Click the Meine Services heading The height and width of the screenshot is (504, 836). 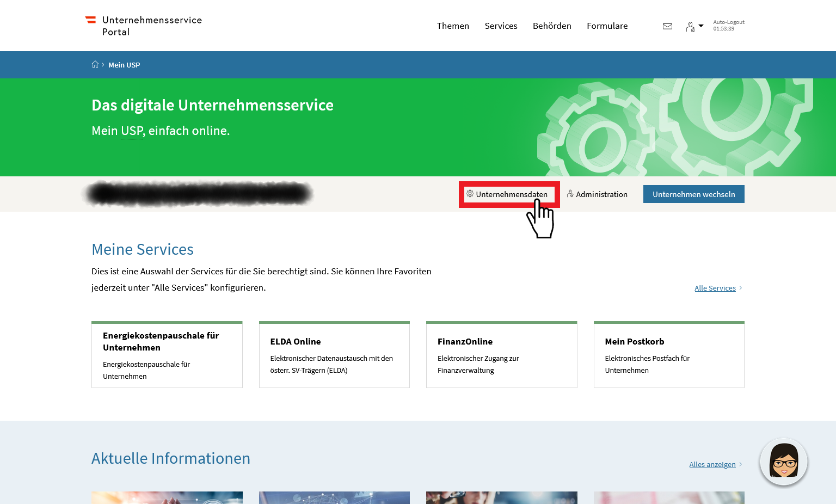pos(143,249)
